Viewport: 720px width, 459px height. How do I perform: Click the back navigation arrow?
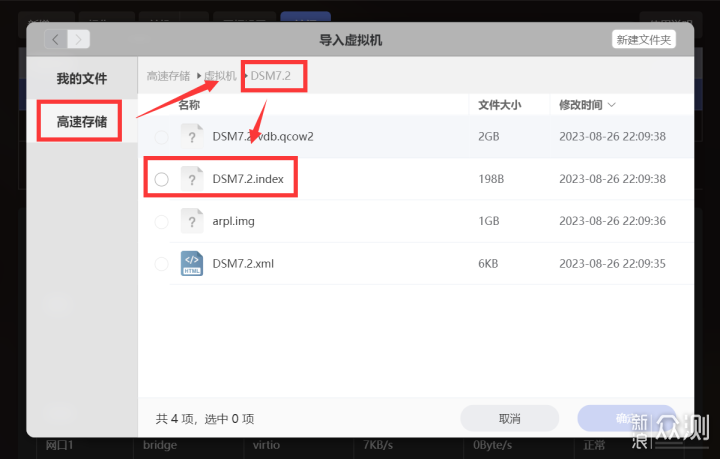click(x=56, y=39)
